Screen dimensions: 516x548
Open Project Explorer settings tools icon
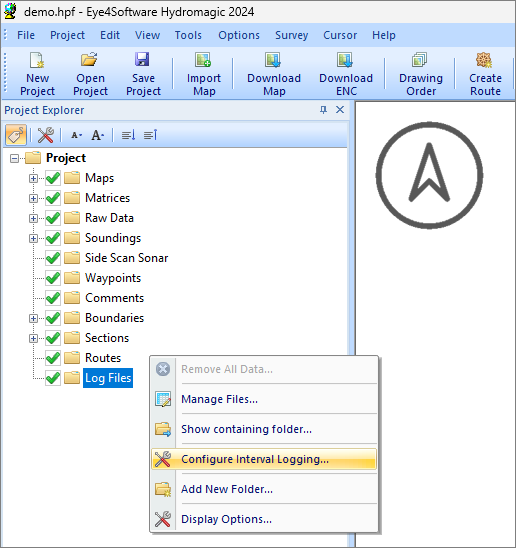coord(45,135)
